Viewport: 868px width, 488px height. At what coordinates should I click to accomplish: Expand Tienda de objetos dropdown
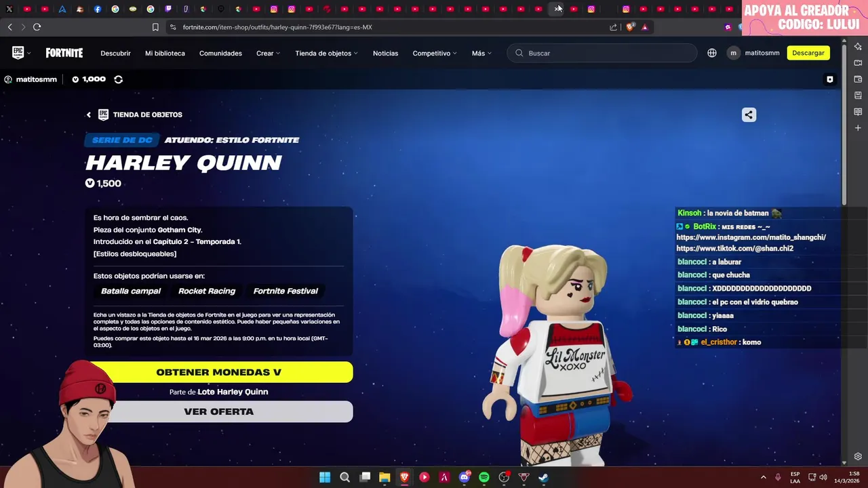coord(326,53)
